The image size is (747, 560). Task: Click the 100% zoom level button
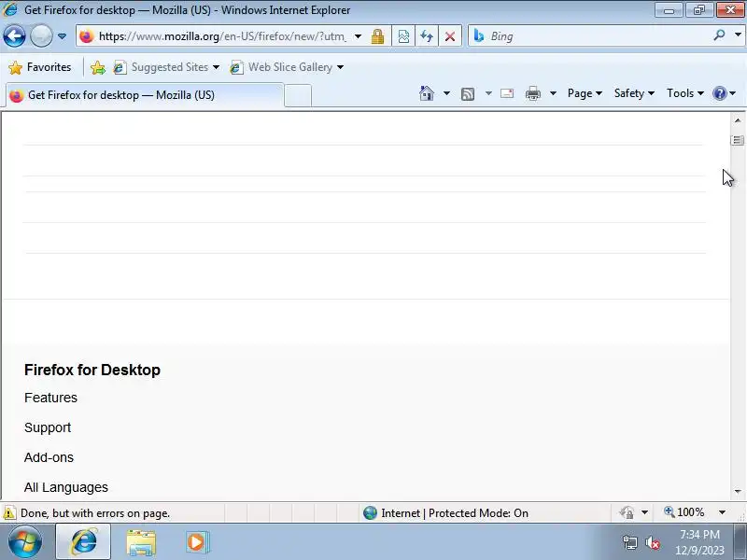pos(684,512)
